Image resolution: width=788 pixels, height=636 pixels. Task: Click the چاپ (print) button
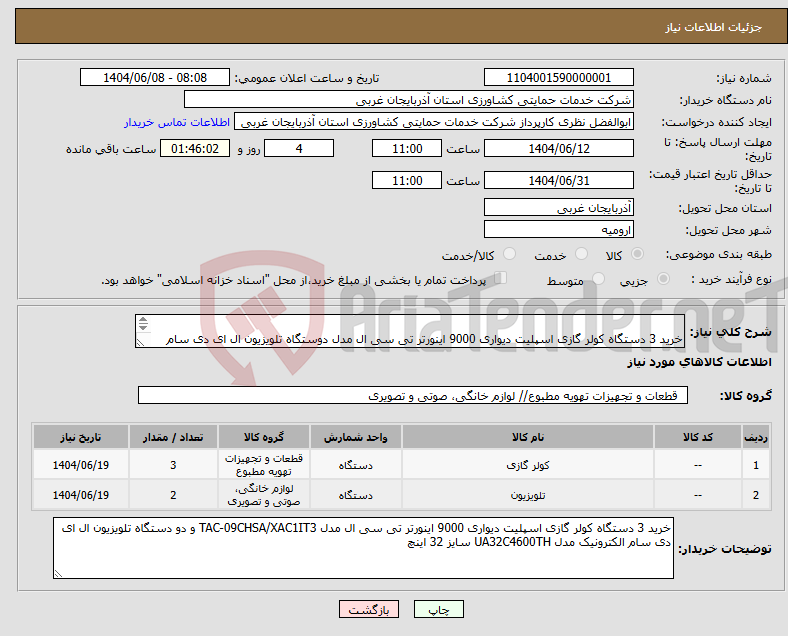438,609
